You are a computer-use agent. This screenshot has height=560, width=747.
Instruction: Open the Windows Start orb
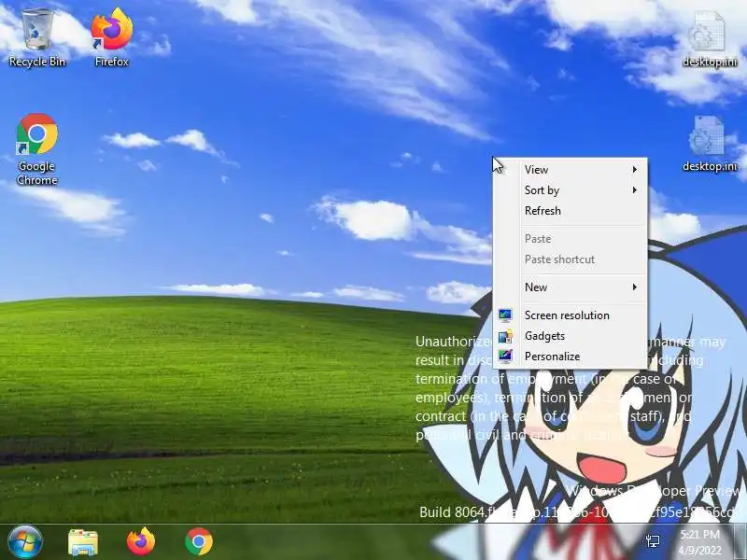[x=25, y=542]
